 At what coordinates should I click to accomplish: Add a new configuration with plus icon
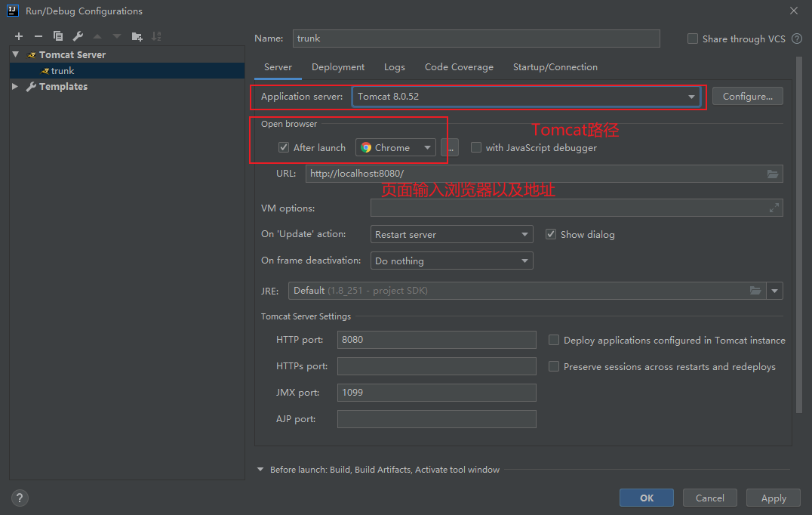coord(19,36)
